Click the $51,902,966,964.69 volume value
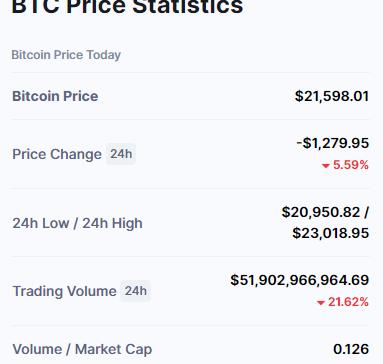Viewport: 383px width, 364px height. 300,280
